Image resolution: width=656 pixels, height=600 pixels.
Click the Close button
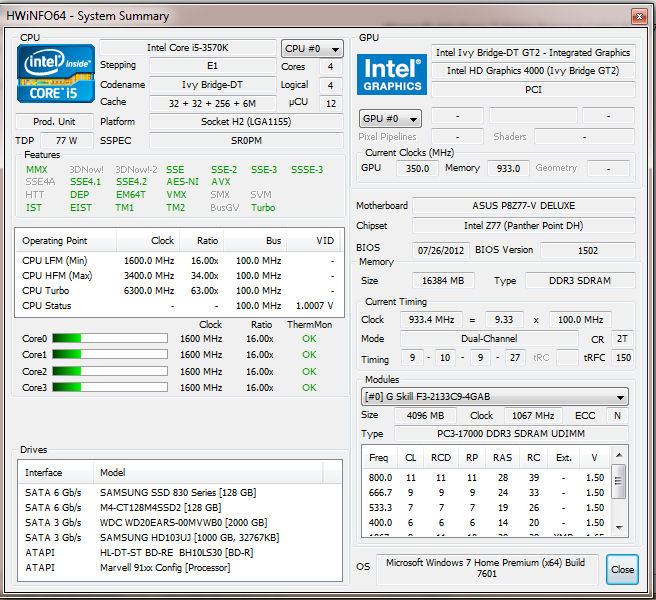pos(622,569)
